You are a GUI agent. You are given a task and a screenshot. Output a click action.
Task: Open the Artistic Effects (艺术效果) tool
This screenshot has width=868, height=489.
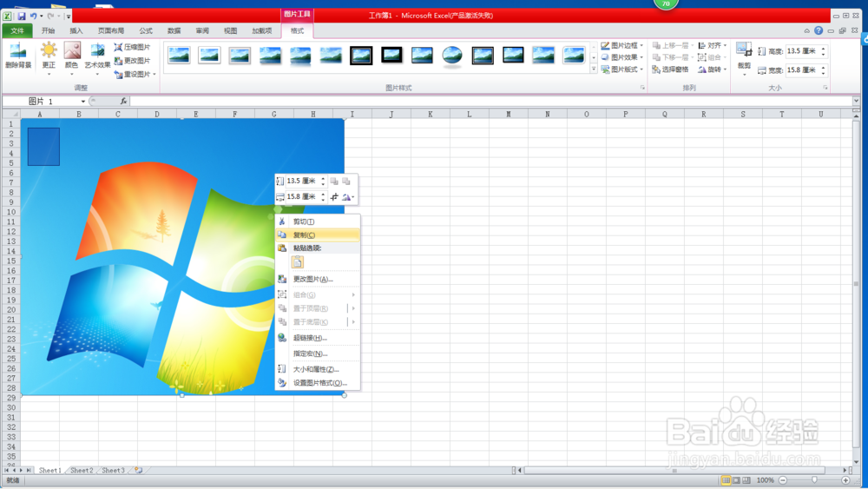coord(97,57)
